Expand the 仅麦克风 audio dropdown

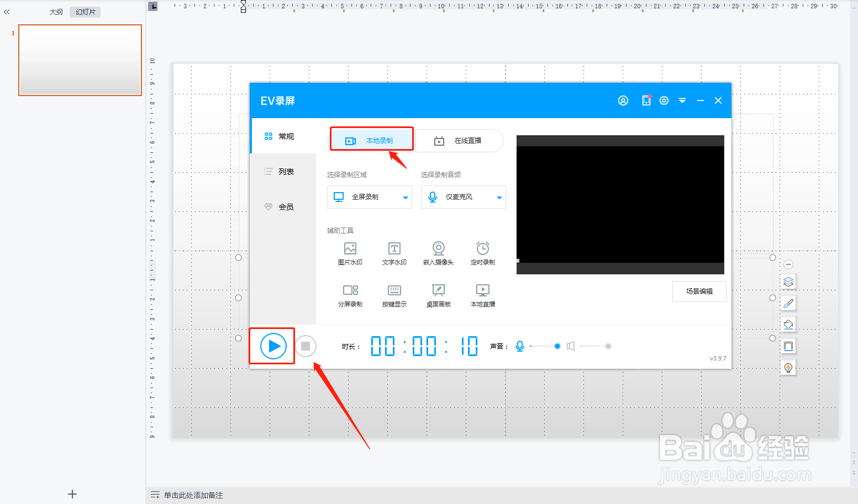coord(464,197)
